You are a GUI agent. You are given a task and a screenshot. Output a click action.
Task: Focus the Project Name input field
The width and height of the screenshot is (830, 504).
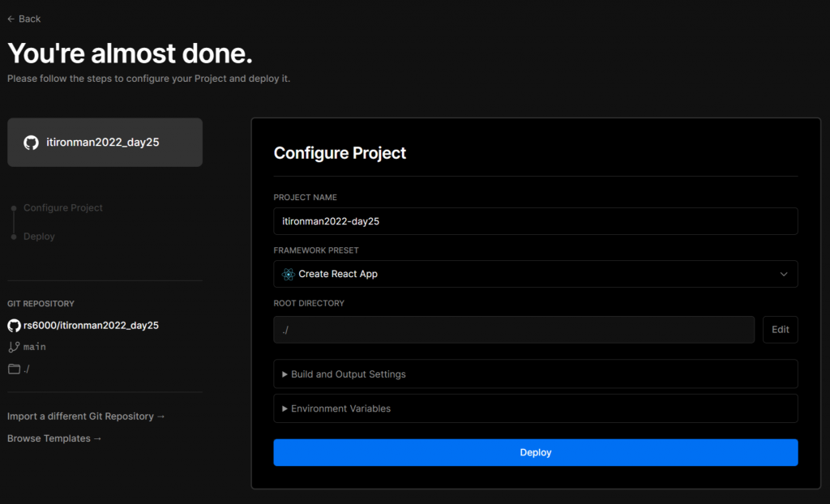[536, 221]
